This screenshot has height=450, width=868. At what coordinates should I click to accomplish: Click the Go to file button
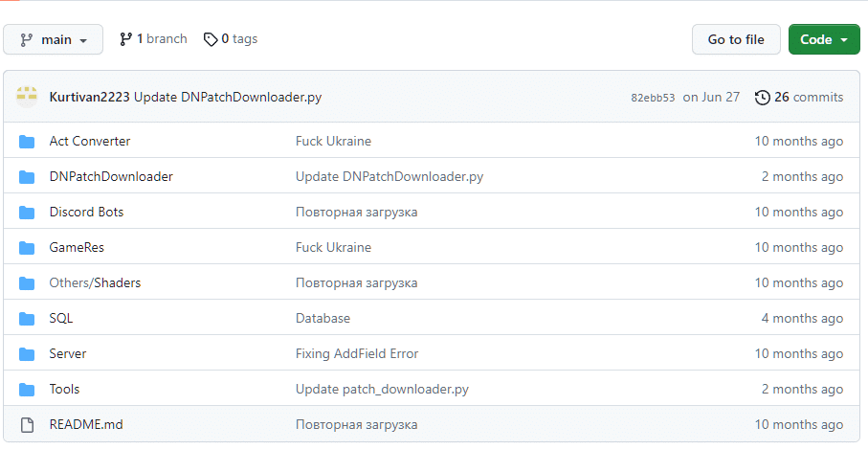click(736, 39)
